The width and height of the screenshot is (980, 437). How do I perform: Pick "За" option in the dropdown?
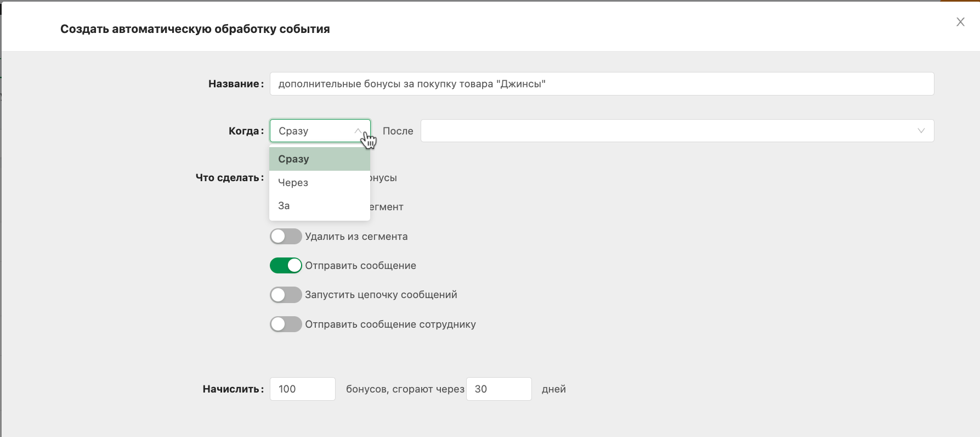(320, 206)
